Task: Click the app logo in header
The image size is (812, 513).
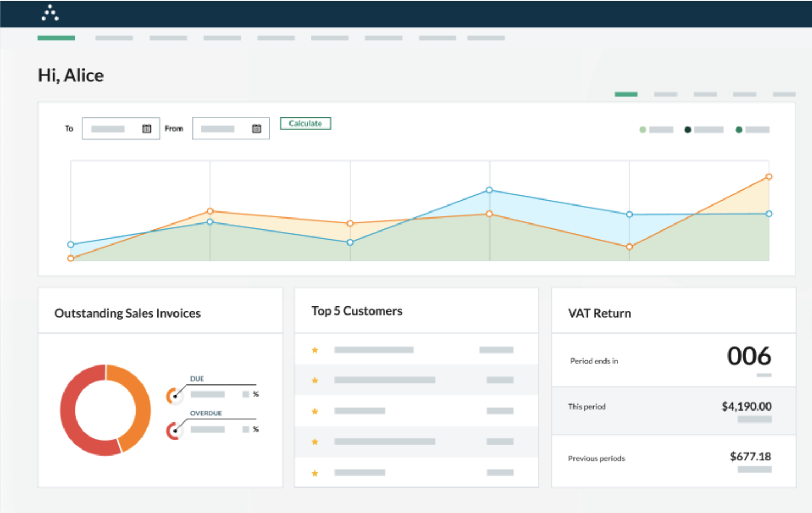Action: tap(50, 12)
